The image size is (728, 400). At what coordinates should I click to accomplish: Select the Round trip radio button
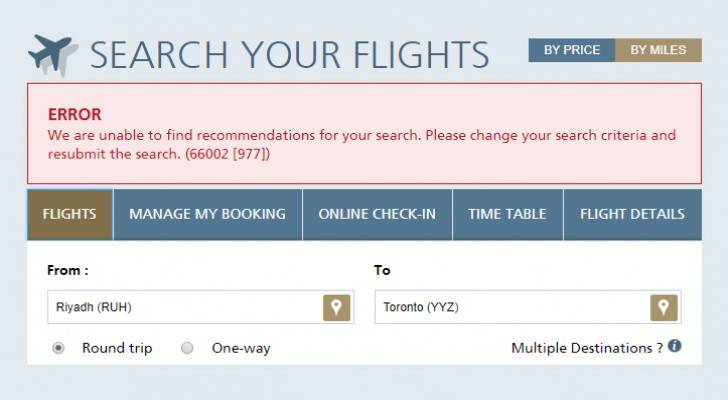pyautogui.click(x=58, y=348)
